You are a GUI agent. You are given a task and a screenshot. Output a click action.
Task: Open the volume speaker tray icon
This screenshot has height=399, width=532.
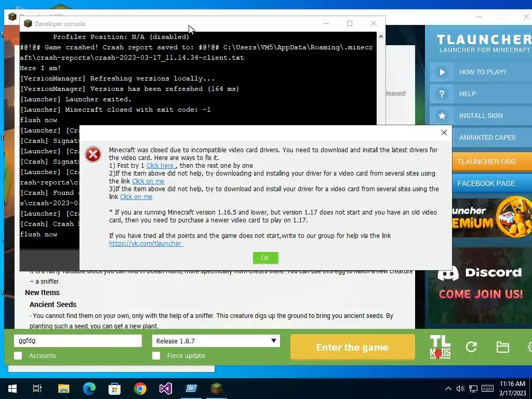pos(460,389)
